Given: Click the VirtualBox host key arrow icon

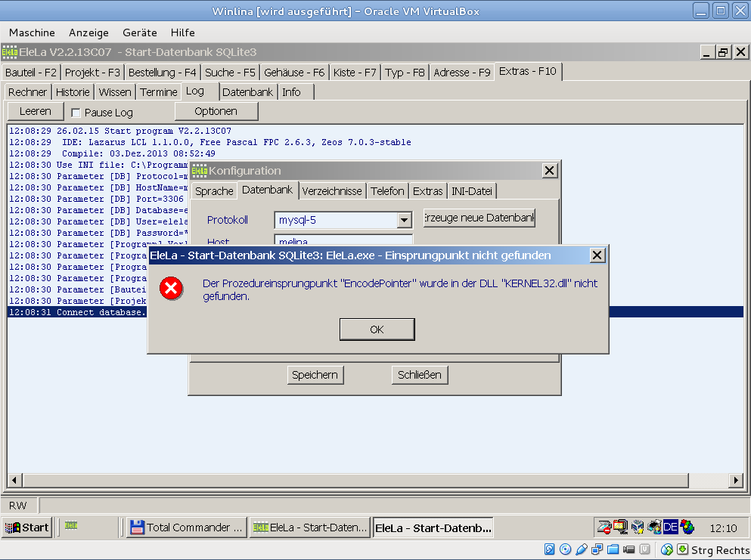Looking at the screenshot, I should (682, 549).
